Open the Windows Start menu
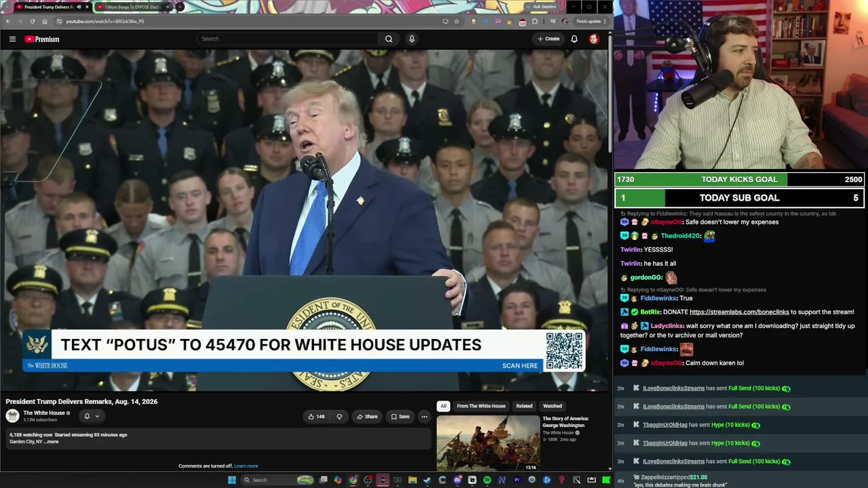The width and height of the screenshot is (868, 488). tap(232, 480)
